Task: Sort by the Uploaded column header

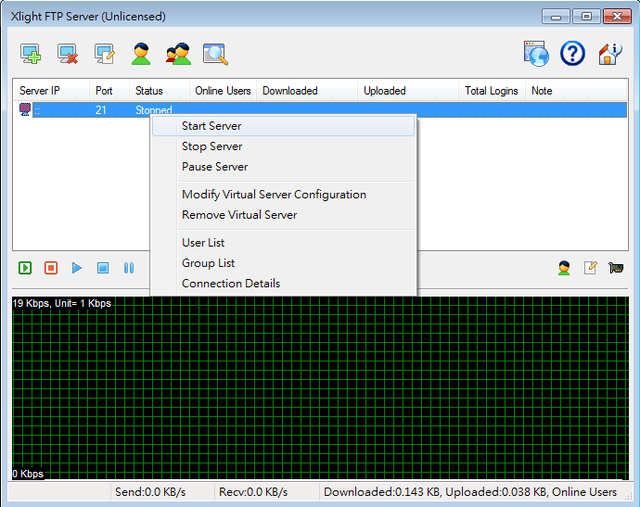Action: [x=408, y=91]
